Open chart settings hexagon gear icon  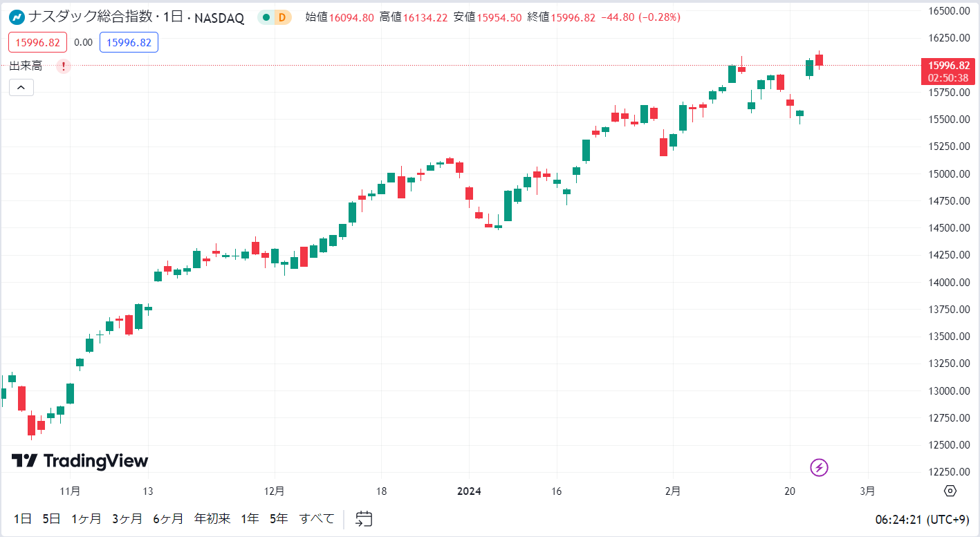point(950,491)
